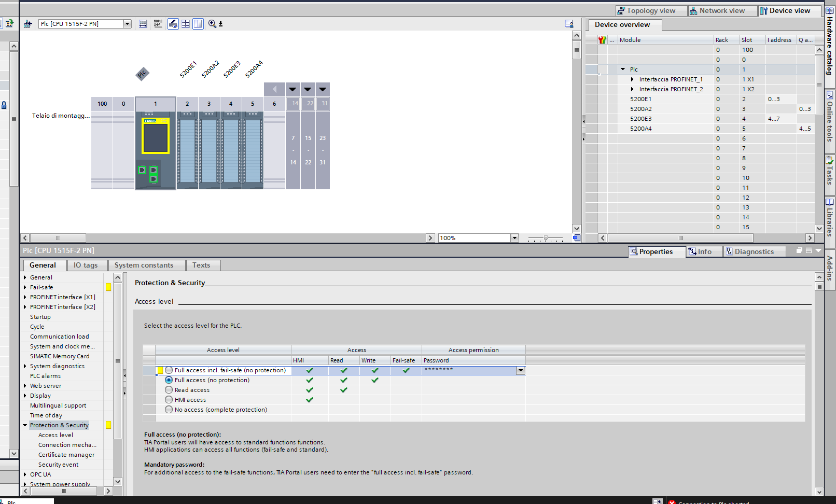
Task: Open the Plc [CPU 1515F-2 PN] device selector dropdown
Action: [x=127, y=24]
